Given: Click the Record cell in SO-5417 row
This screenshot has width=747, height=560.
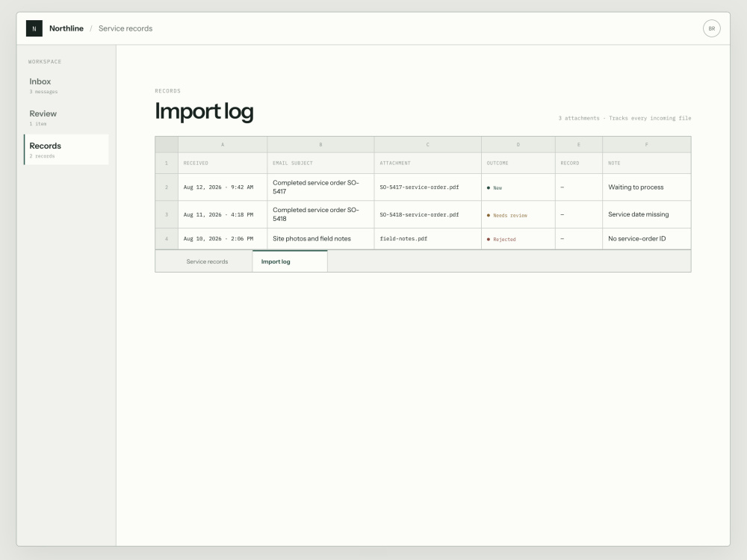Looking at the screenshot, I should point(579,187).
